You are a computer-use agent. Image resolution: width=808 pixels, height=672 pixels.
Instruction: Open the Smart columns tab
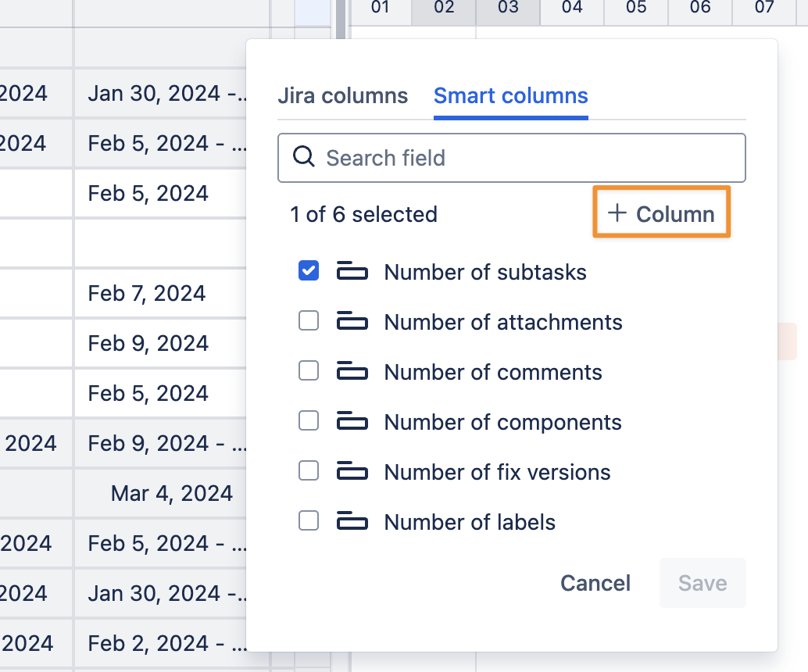point(510,96)
